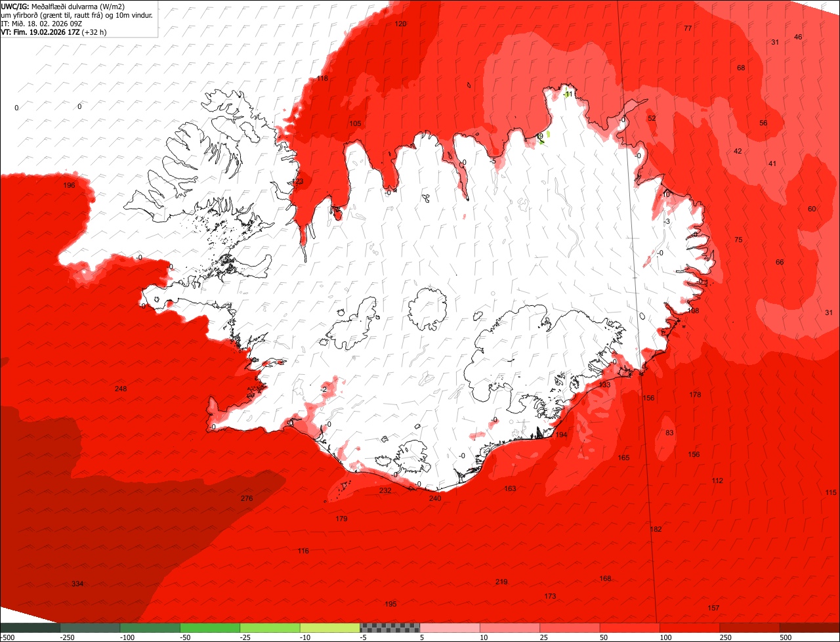
Task: Click the map value '68'
Action: pos(741,68)
